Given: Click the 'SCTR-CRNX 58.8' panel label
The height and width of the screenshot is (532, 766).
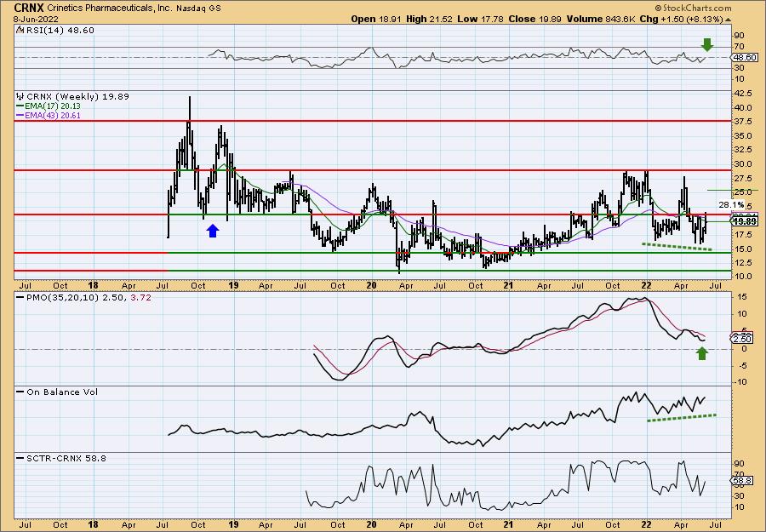Looking at the screenshot, I should click(x=66, y=458).
